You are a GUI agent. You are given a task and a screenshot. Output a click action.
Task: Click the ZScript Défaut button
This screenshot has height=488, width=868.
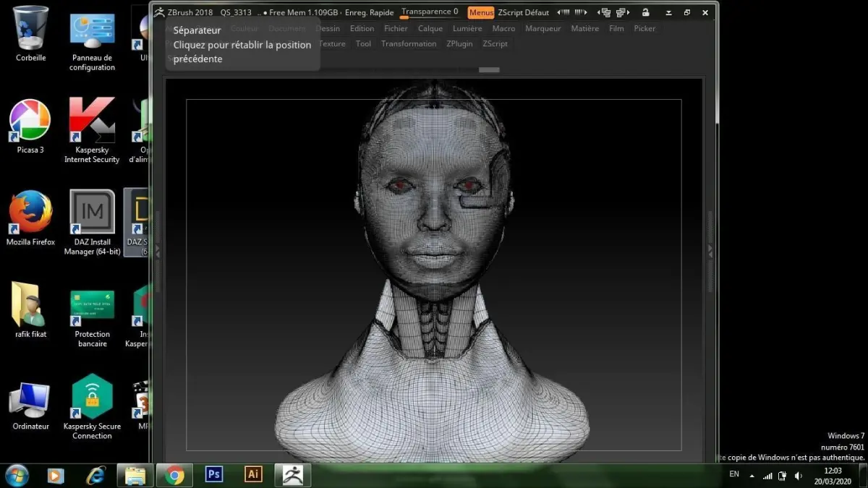click(523, 12)
